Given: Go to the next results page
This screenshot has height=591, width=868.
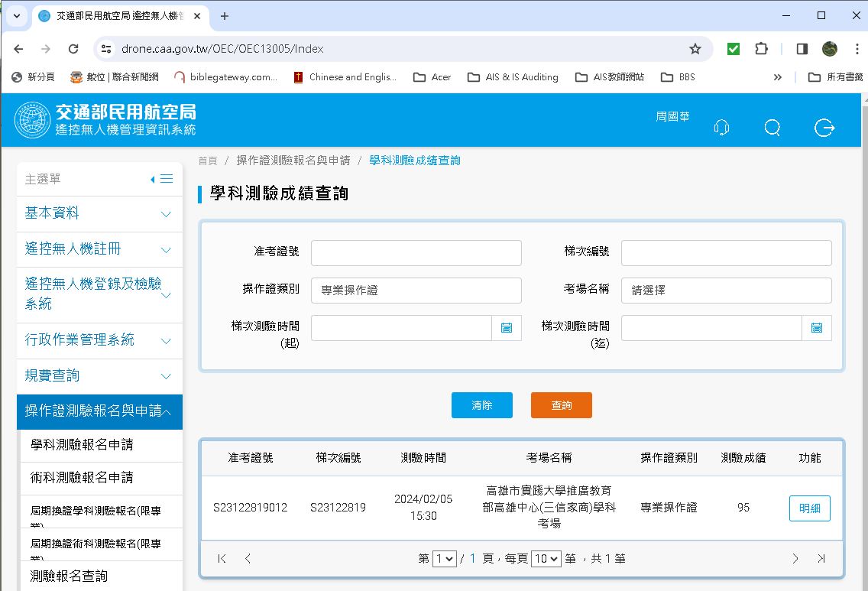Looking at the screenshot, I should click(795, 559).
